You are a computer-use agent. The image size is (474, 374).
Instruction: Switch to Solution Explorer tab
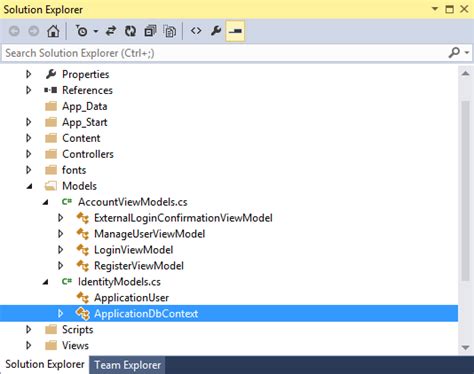coord(45,364)
